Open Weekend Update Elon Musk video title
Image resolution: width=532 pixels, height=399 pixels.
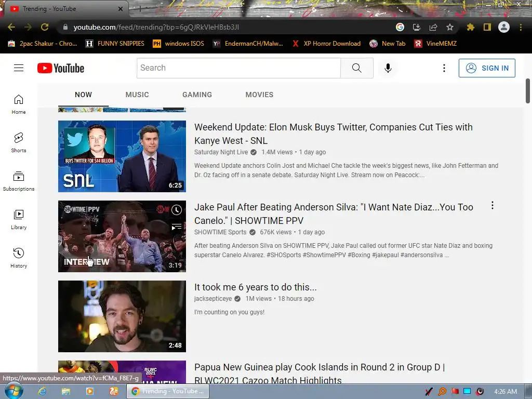[x=333, y=134]
